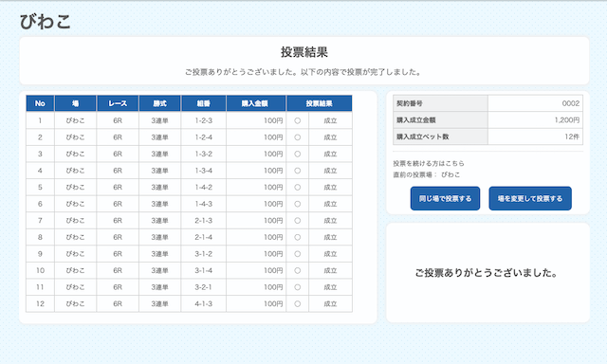Click the レース column header
The width and height of the screenshot is (607, 364).
pyautogui.click(x=118, y=103)
